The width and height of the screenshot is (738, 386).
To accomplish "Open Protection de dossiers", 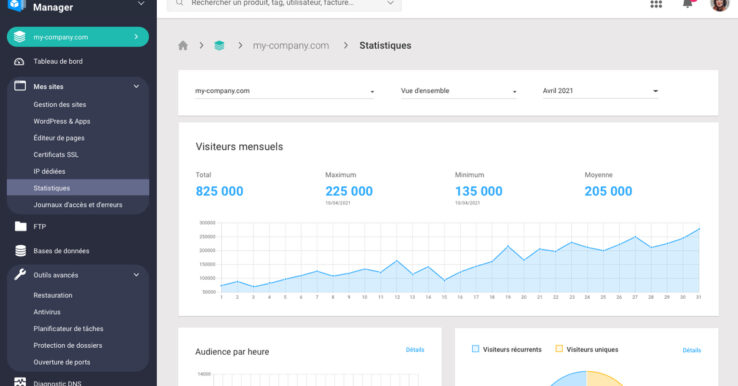I will pos(68,346).
